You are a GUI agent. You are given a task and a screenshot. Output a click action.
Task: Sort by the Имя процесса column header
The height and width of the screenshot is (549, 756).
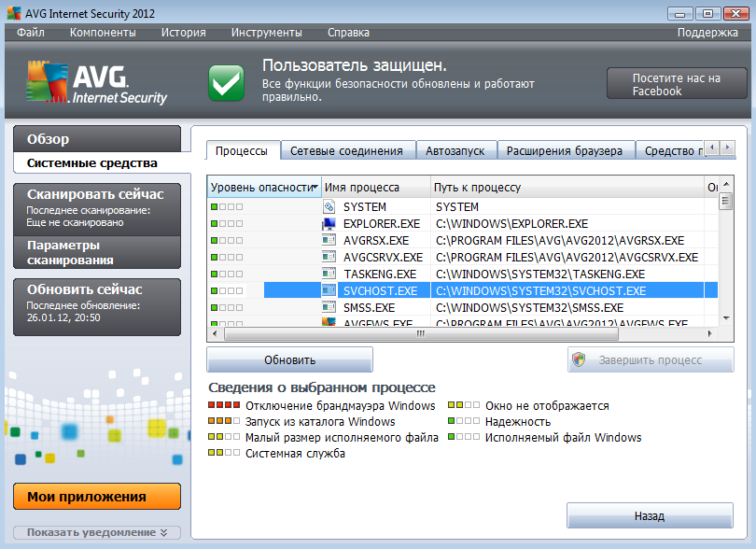pyautogui.click(x=376, y=187)
